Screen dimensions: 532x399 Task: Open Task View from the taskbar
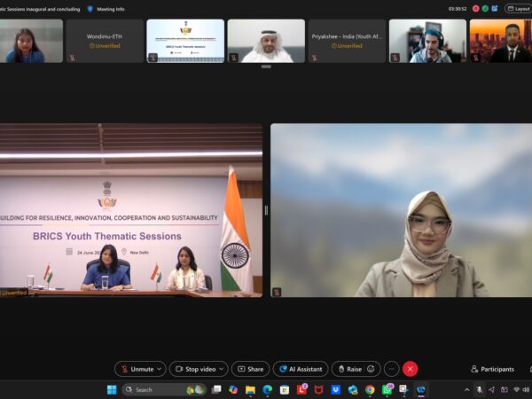(216, 389)
